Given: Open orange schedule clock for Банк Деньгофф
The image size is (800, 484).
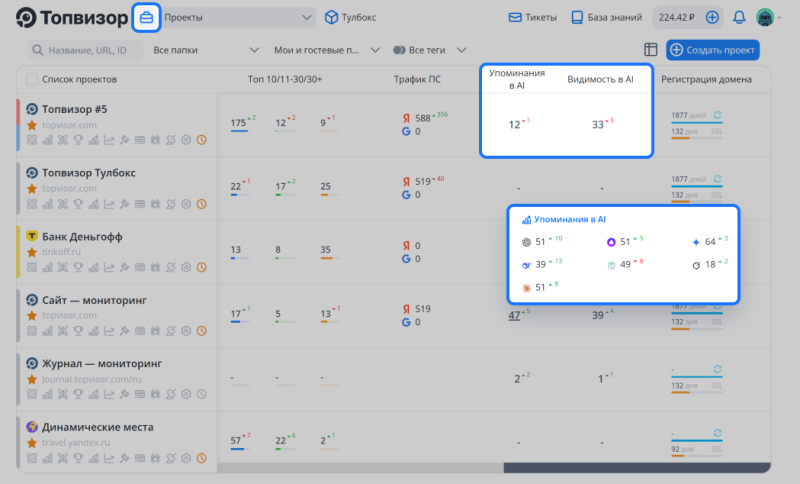Looking at the screenshot, I should click(202, 267).
